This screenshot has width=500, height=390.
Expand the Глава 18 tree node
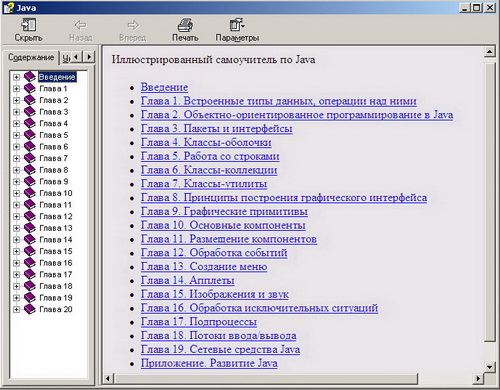(x=16, y=286)
